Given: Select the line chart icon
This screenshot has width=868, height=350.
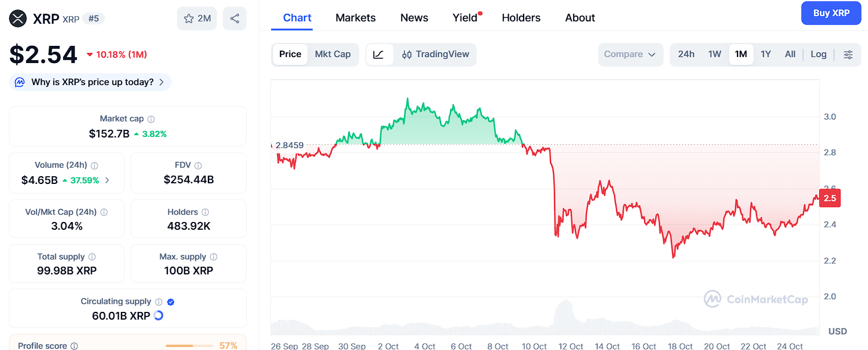Looking at the screenshot, I should (x=380, y=54).
